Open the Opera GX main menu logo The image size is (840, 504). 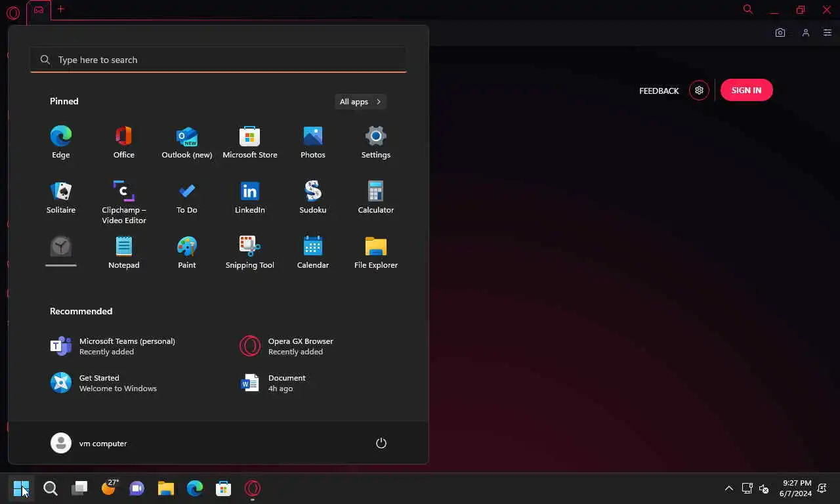[x=13, y=12]
